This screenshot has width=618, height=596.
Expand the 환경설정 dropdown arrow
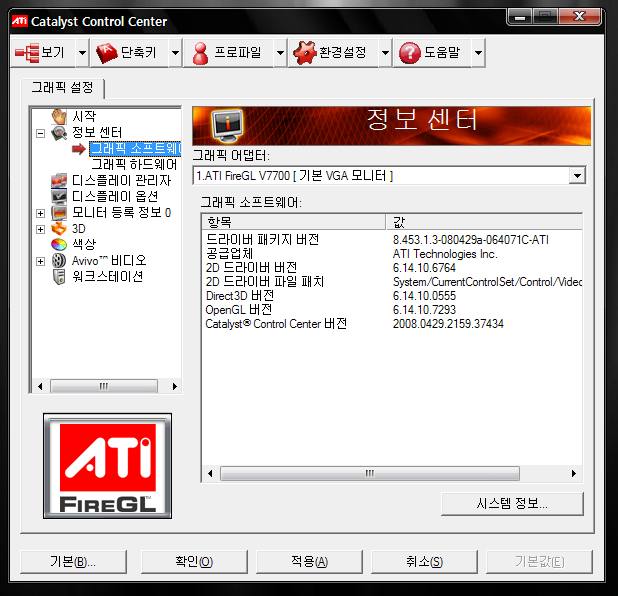[x=385, y=52]
